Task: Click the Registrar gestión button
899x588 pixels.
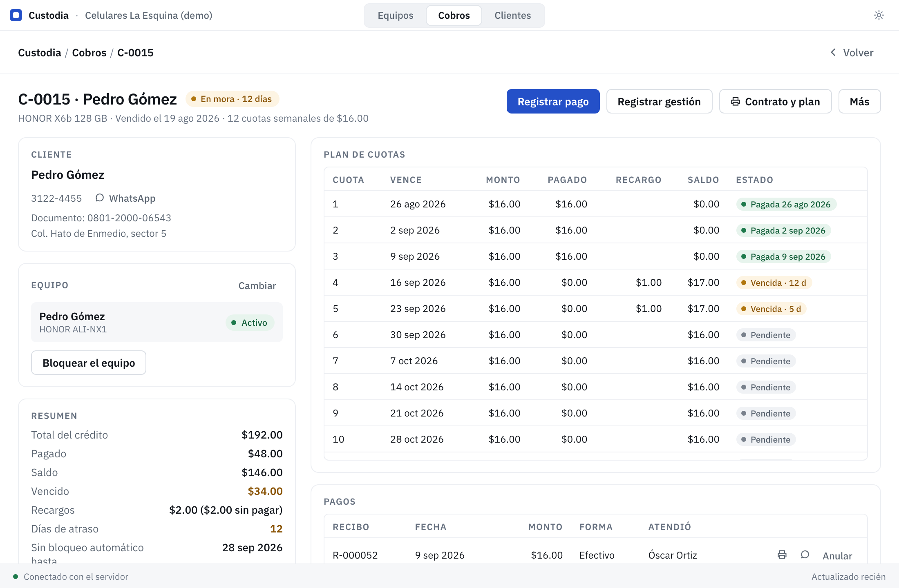Action: (x=659, y=101)
